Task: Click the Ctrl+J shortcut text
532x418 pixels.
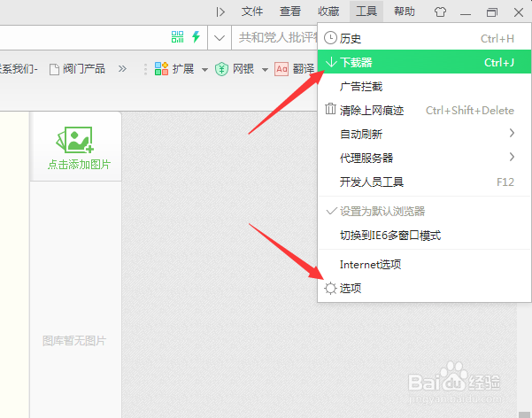Action: (499, 63)
